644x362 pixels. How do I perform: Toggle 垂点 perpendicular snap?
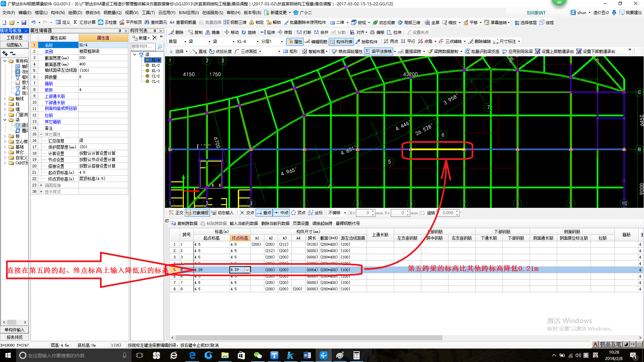[264, 213]
